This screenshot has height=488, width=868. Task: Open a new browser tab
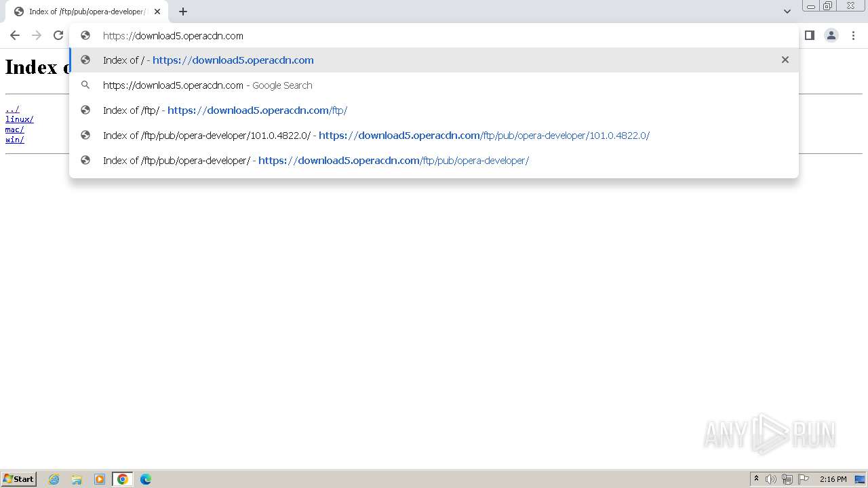(183, 12)
